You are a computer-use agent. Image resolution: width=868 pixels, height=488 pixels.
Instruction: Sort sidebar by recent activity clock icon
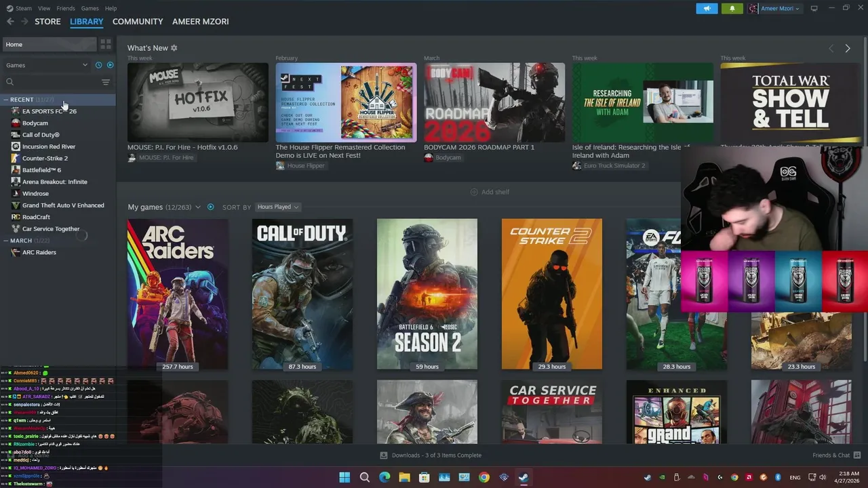click(x=98, y=65)
